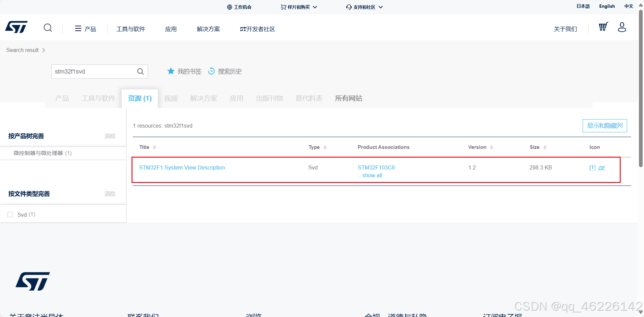This screenshot has height=317, width=644.
Task: Sort by Version column arrows
Action: [492, 147]
